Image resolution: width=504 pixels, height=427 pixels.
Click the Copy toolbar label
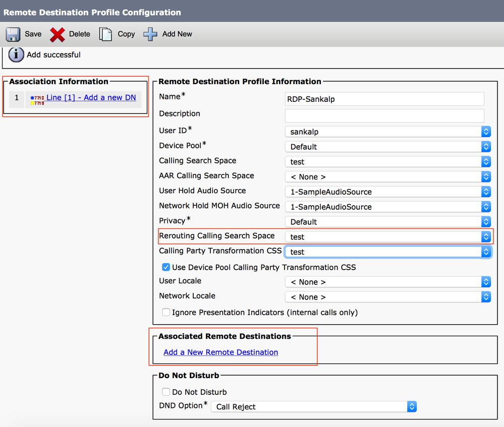pos(126,34)
